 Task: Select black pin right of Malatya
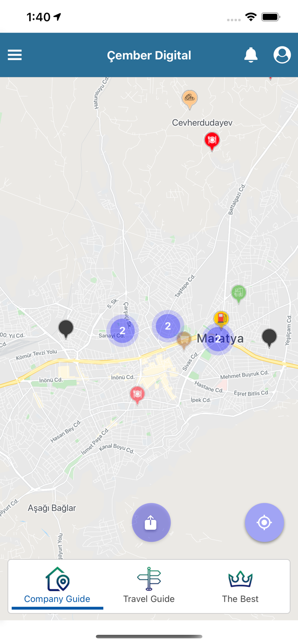click(270, 337)
